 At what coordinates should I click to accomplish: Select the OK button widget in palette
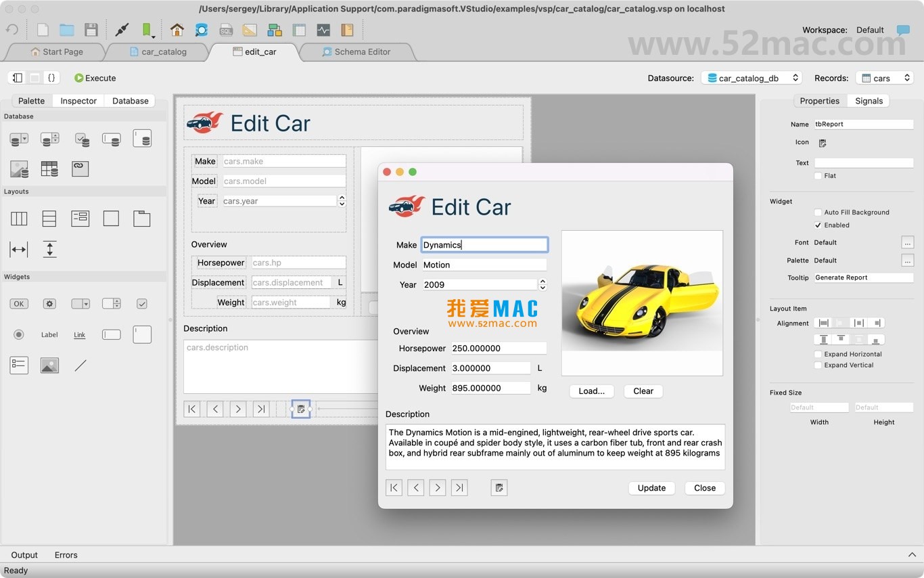coord(19,304)
